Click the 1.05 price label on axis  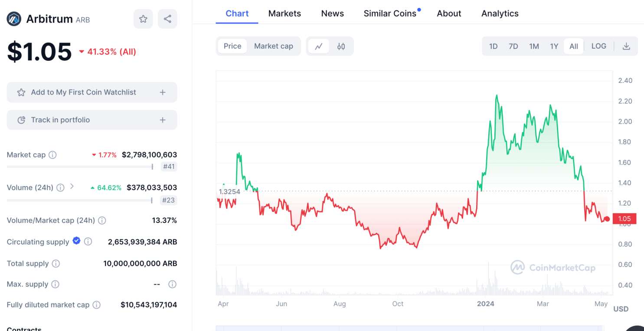point(624,219)
